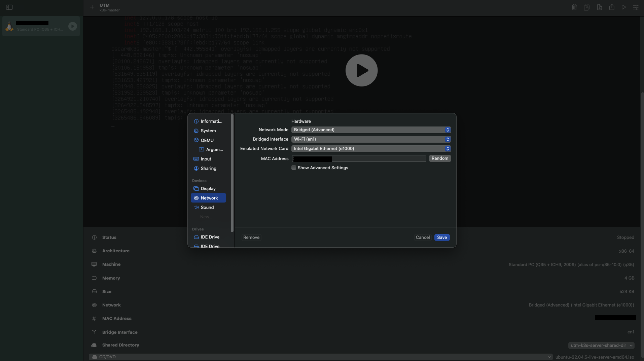Start the VM from the toolbar
Image resolution: width=644 pixels, height=361 pixels.
tap(623, 7)
